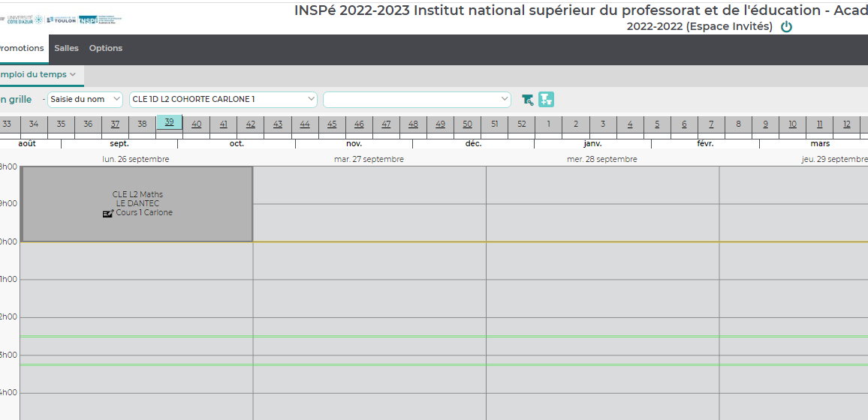Select week 6 in the week bar

click(x=685, y=124)
